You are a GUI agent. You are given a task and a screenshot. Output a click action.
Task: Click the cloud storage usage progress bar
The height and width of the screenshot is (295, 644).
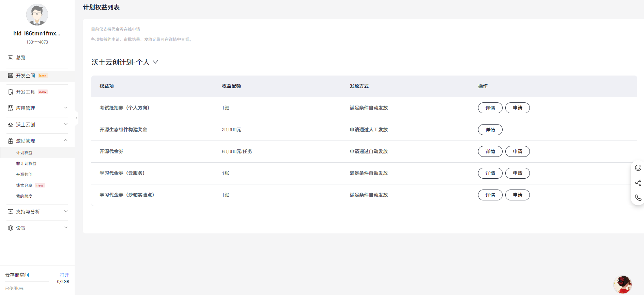pyautogui.click(x=27, y=281)
